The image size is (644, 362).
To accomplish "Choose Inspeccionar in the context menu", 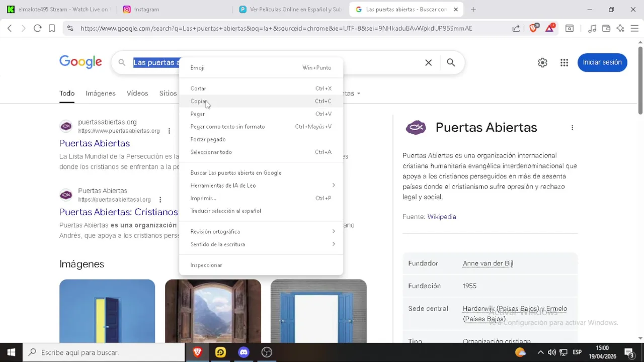I will 261,265.
